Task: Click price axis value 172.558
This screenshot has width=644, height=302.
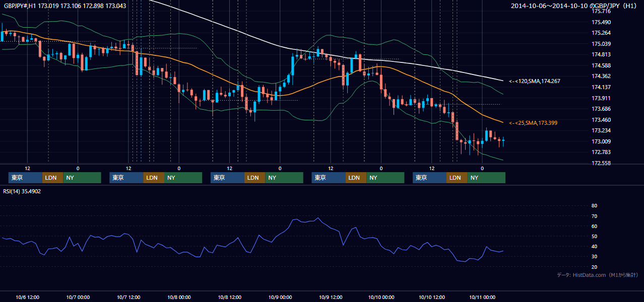Action: tap(601, 163)
